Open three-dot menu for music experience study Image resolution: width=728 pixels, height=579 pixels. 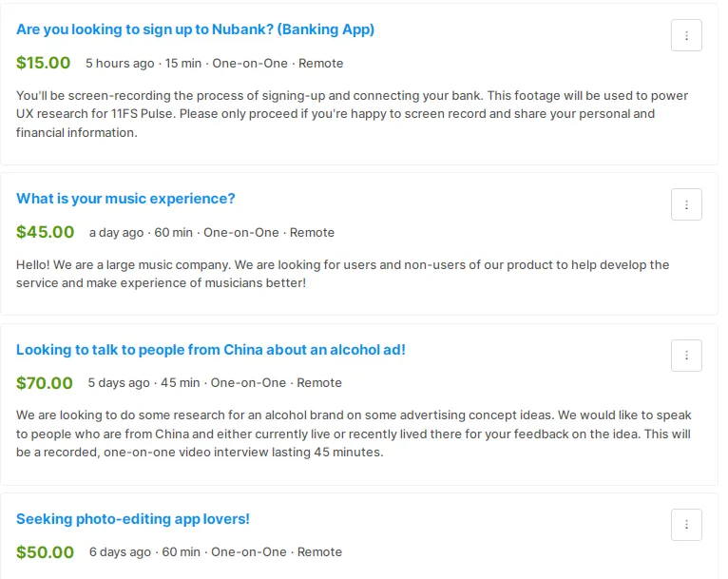click(x=686, y=204)
